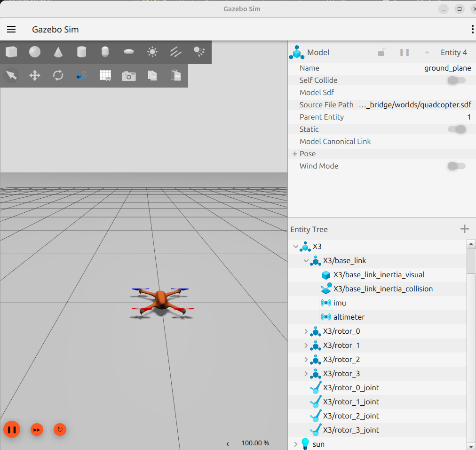Maximize the Gazebo Sim window

(x=460, y=9)
